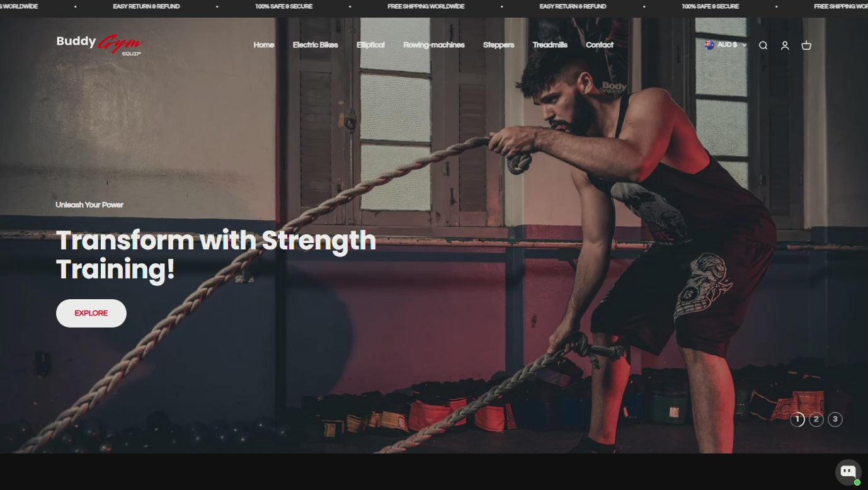Click the EXPLORE button
The image size is (868, 490).
click(91, 313)
